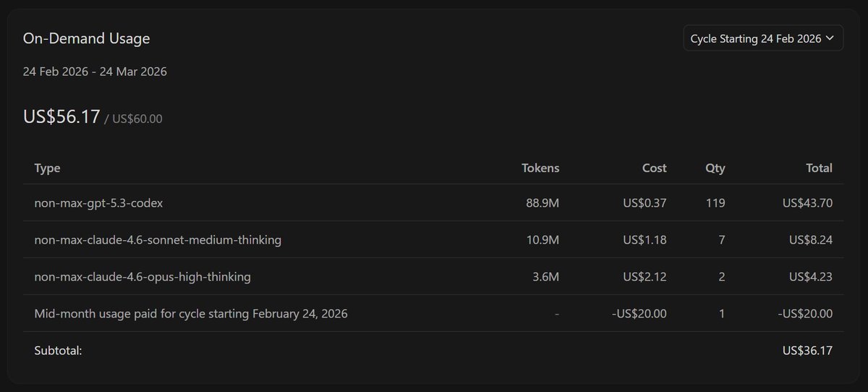Click the 88.9M tokens cell
Screen dimensions: 868x392
[x=542, y=203]
